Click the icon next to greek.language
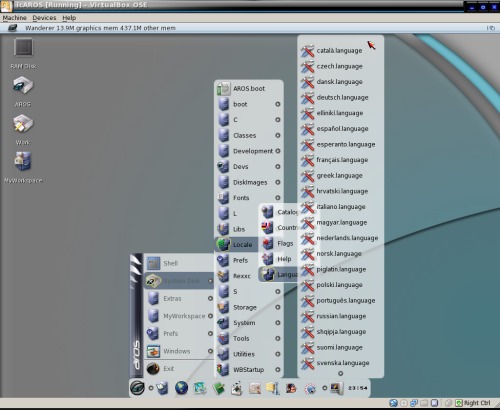The width and height of the screenshot is (500, 410). point(307,176)
